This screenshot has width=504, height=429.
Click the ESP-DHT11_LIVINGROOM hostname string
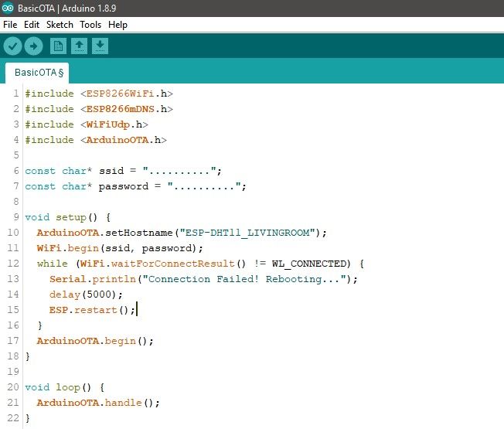coord(247,233)
